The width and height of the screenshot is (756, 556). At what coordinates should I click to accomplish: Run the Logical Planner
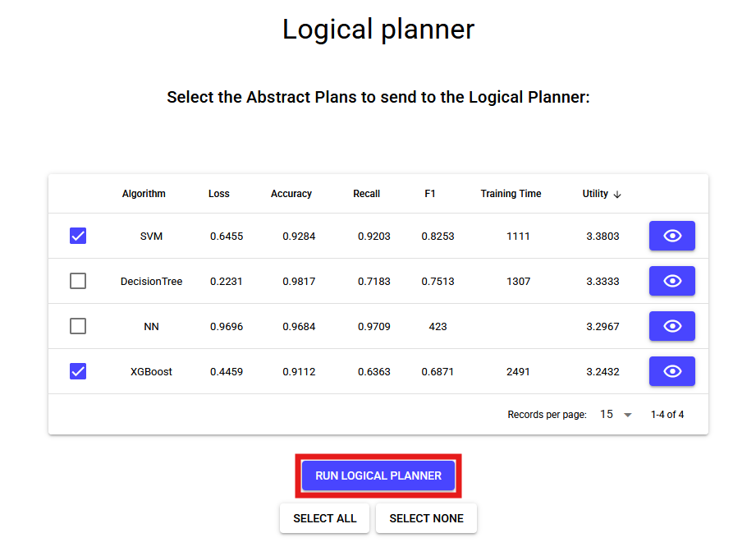tap(378, 476)
